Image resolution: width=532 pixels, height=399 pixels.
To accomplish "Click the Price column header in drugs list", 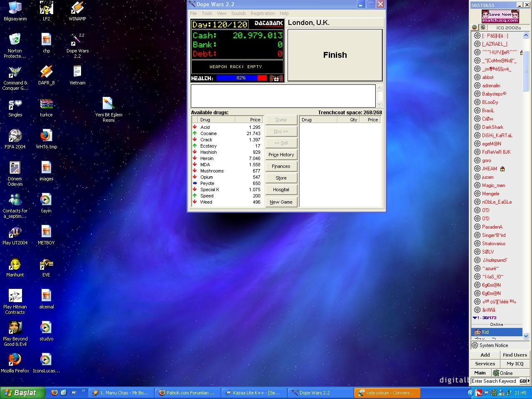I will click(x=255, y=120).
